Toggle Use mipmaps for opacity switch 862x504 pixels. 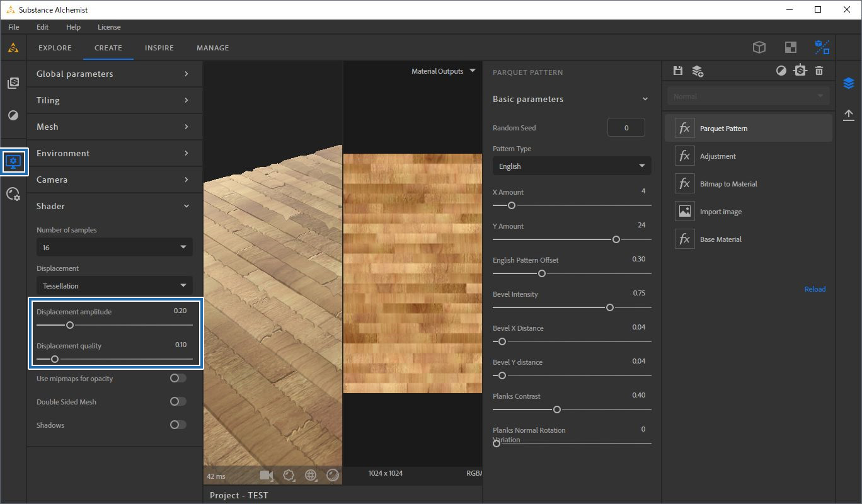click(x=178, y=378)
